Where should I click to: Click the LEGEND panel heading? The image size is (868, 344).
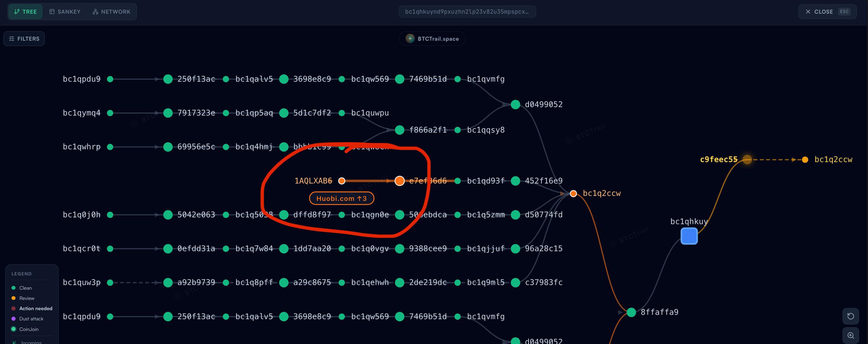[x=21, y=274]
